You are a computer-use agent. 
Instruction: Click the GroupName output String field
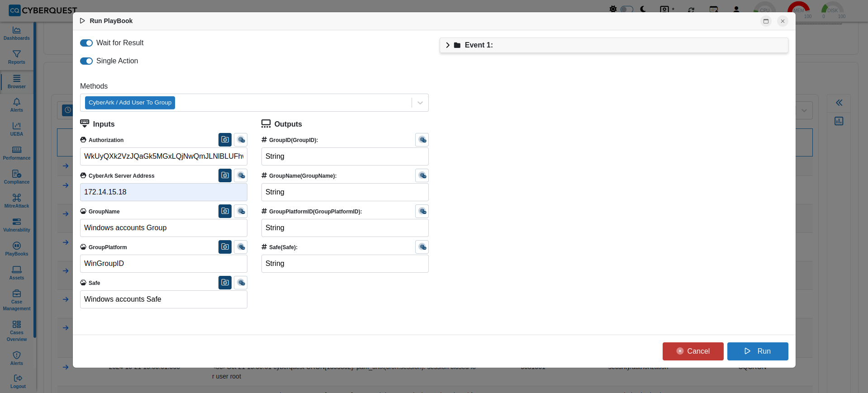(345, 192)
